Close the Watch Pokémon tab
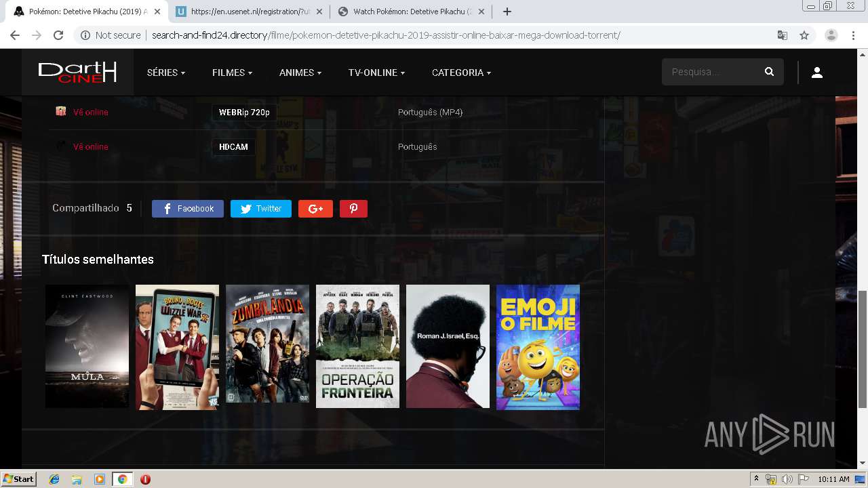Viewport: 868px width, 488px height. pos(481,12)
